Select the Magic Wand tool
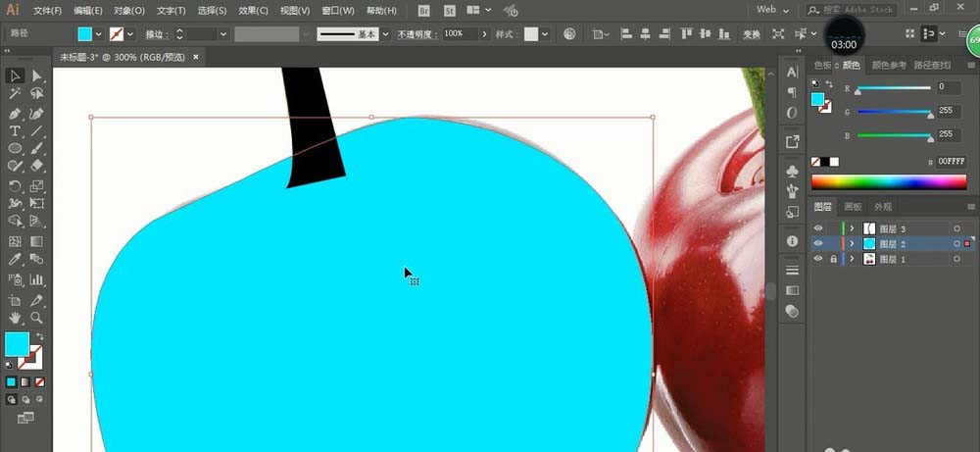 (16, 94)
